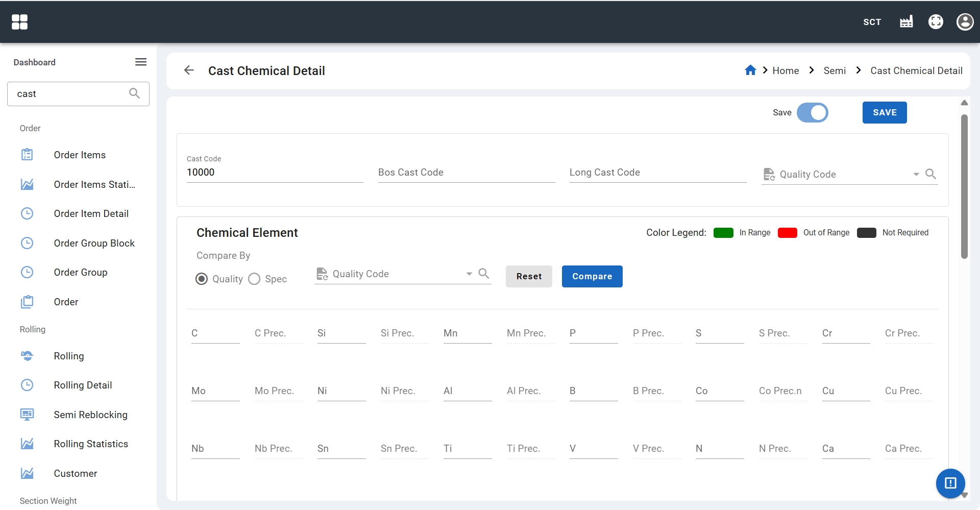Expand the Compare By Quality Code dropdown
980x510 pixels.
pyautogui.click(x=469, y=274)
